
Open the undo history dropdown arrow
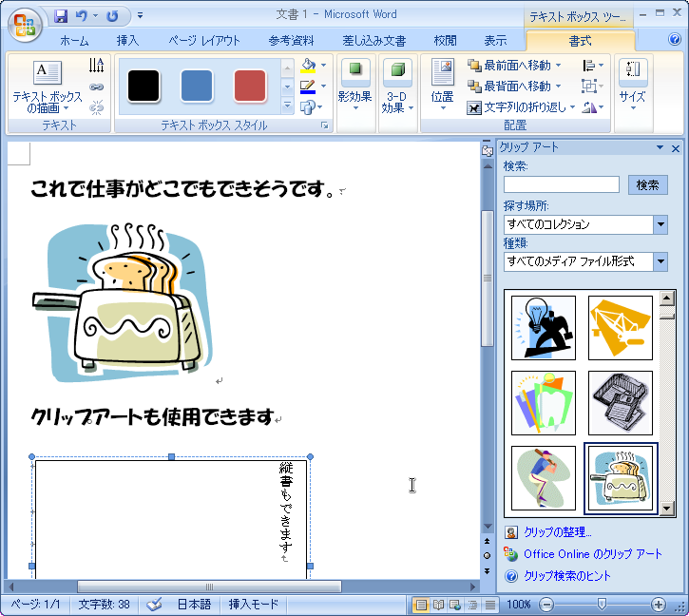click(95, 16)
